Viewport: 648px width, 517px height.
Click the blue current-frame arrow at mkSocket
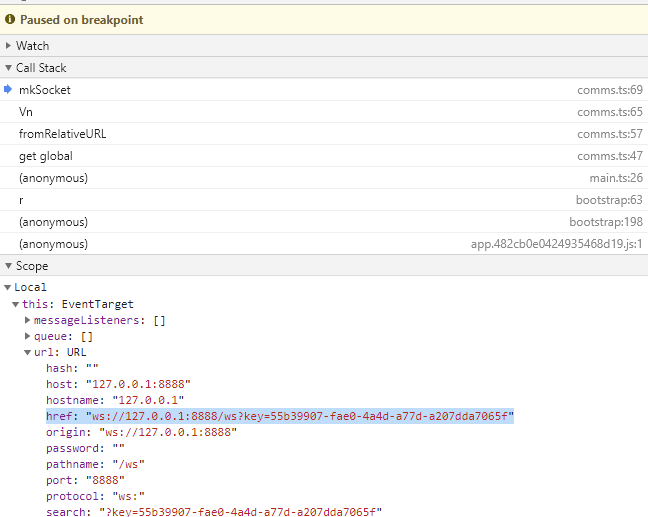coord(8,89)
